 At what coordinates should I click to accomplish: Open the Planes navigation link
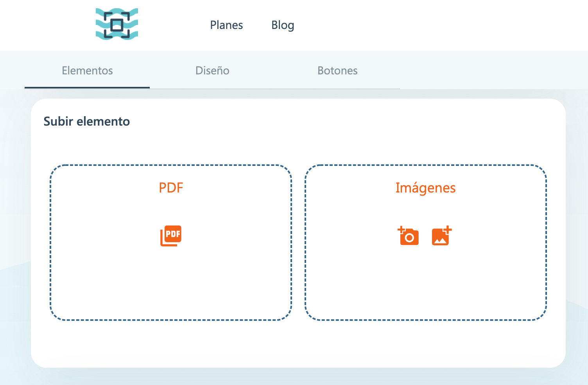pos(226,25)
